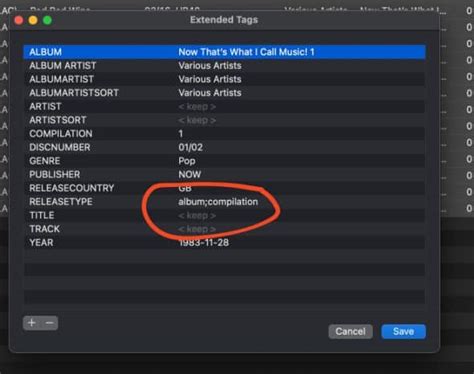Select the ALBUMARTISTSORT tag name
474x374 pixels.
click(74, 93)
